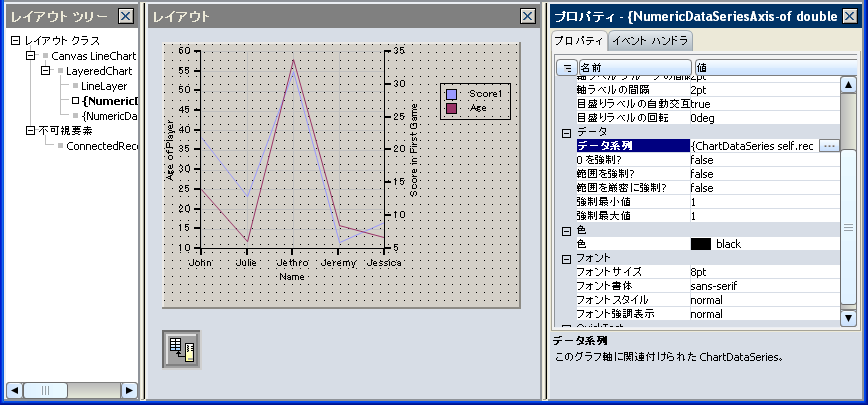Open the property sort/filter icon button
This screenshot has width=868, height=405.
tap(567, 68)
